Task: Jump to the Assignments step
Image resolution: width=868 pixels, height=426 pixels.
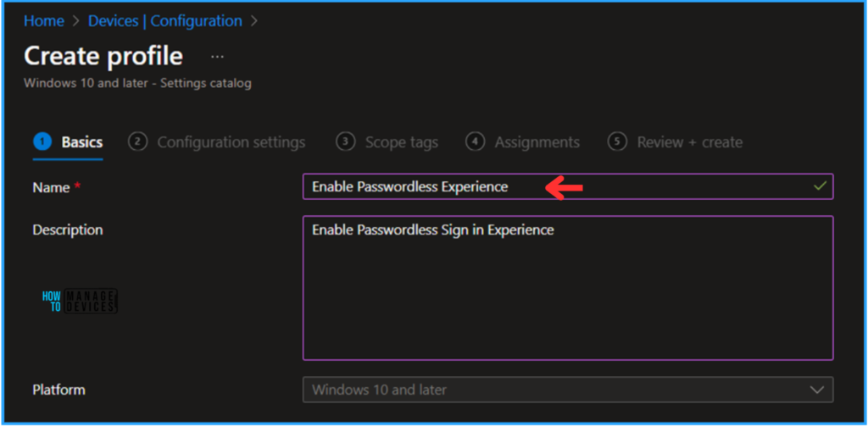Action: click(523, 142)
